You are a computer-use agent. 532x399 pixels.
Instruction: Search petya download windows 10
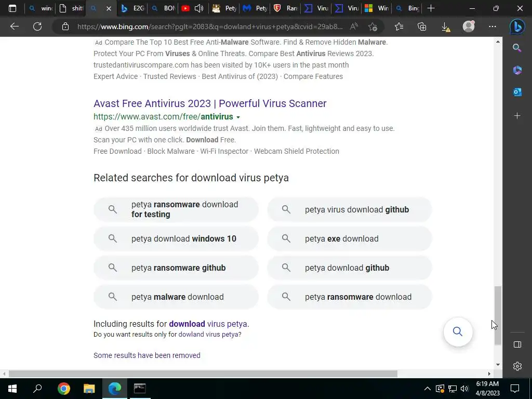click(176, 238)
